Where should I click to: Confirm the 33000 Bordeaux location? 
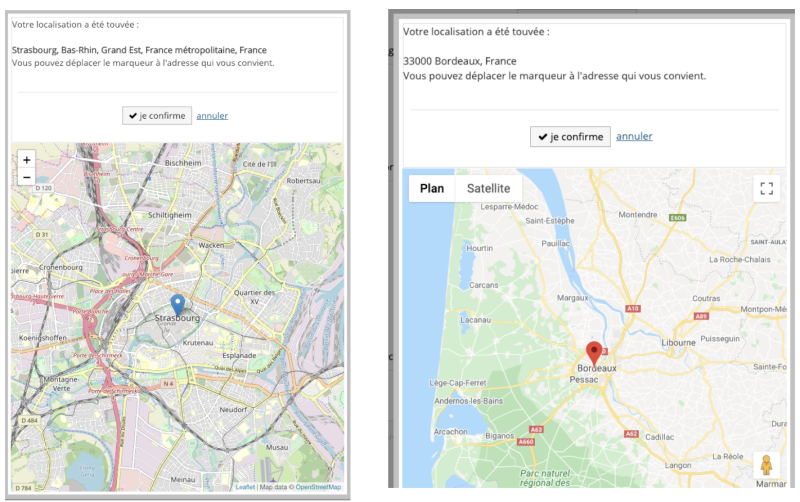[569, 136]
